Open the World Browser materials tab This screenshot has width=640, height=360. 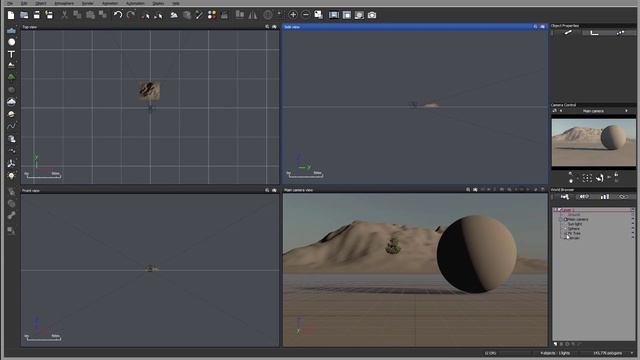[x=584, y=197]
